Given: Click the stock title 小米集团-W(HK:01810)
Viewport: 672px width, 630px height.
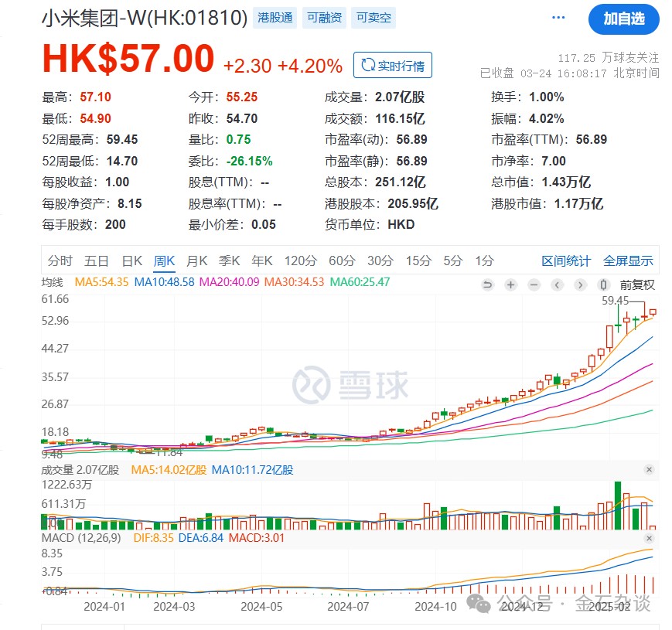Looking at the screenshot, I should [145, 18].
